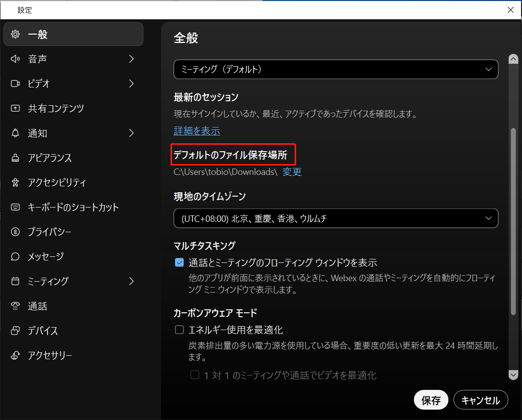The image size is (522, 420).
Task: Click the camera icon for ビデオ
Action: tap(15, 84)
